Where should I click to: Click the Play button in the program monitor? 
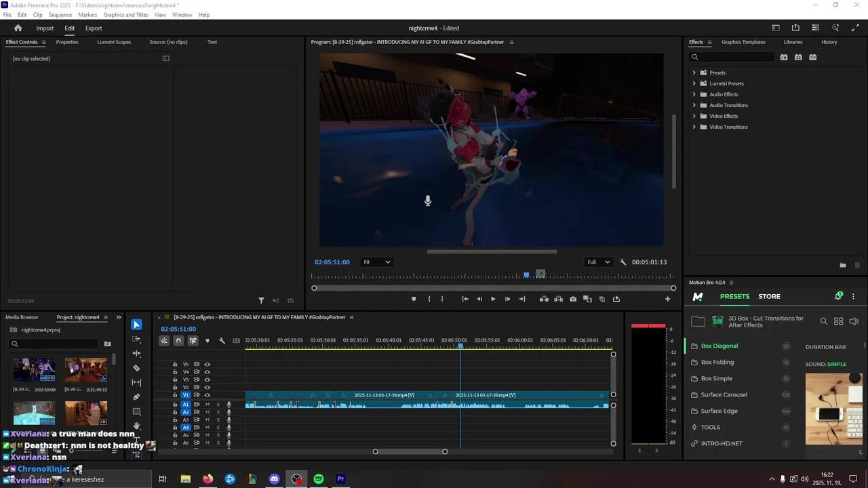[x=493, y=298]
